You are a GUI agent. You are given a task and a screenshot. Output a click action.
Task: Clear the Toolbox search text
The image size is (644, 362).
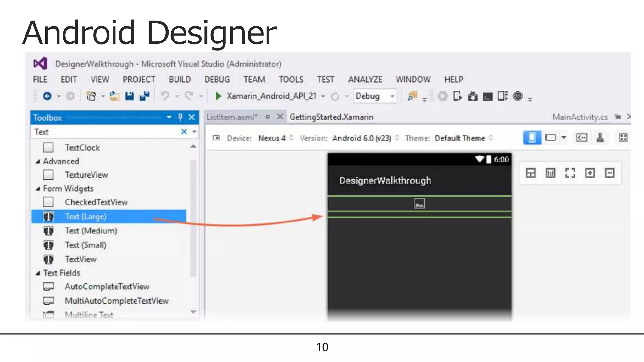tap(184, 132)
